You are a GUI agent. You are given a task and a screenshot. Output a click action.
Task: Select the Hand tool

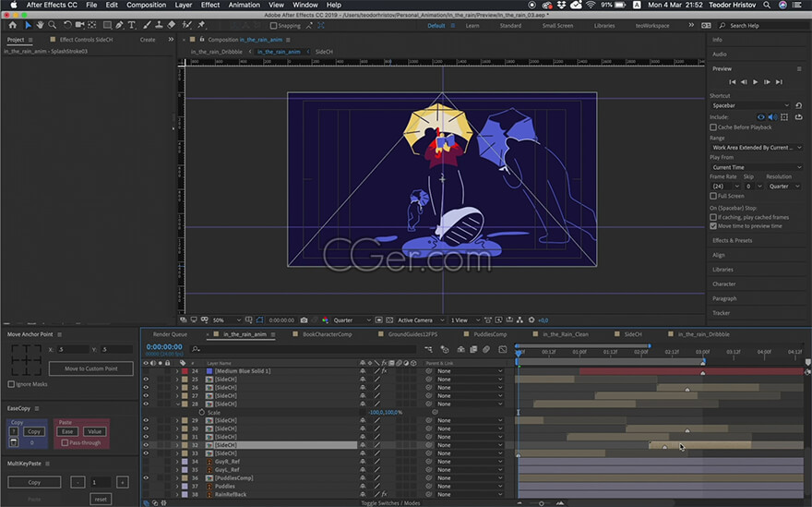click(x=40, y=25)
